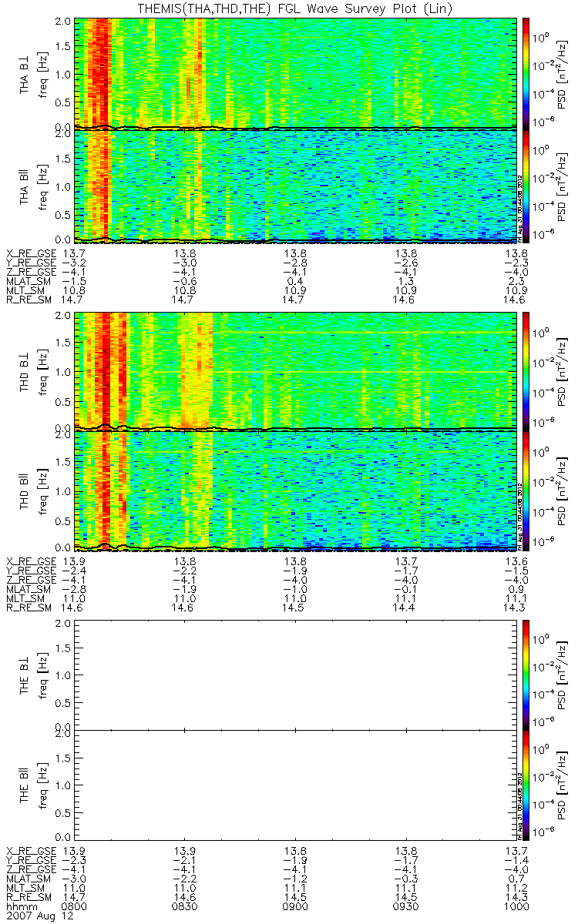This screenshot has width=578, height=924.
Task: Click the color bar beside the THD B-parallel panel
Action: [x=527, y=490]
